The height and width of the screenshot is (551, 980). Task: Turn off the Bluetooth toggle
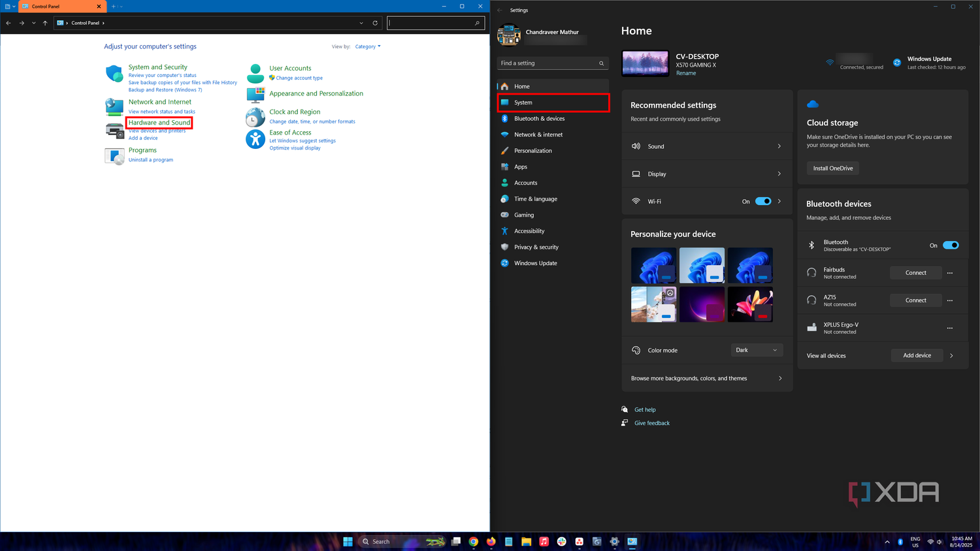(951, 245)
